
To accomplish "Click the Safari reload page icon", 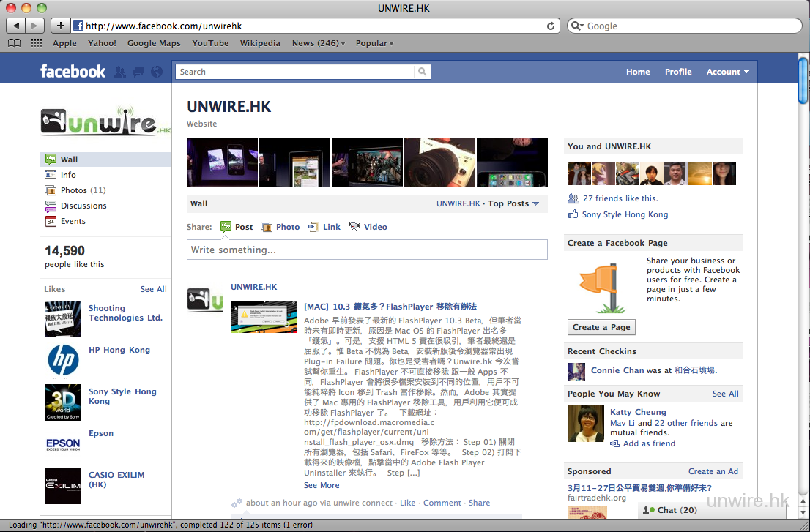I will click(x=551, y=26).
